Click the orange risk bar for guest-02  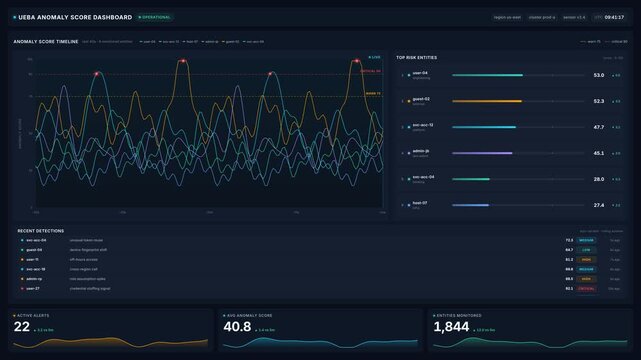pyautogui.click(x=487, y=101)
